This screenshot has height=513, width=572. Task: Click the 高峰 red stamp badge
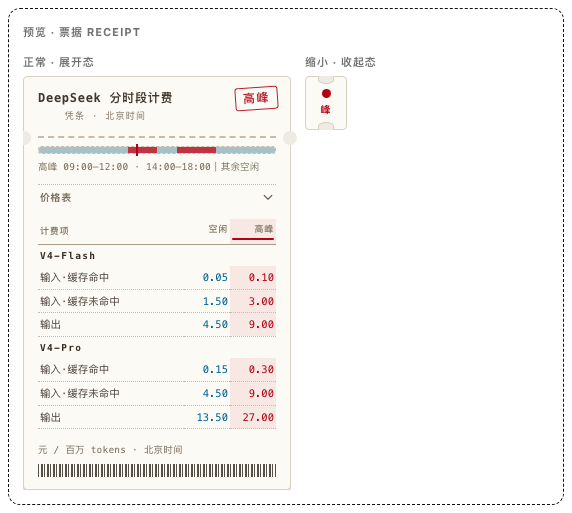pos(256,98)
